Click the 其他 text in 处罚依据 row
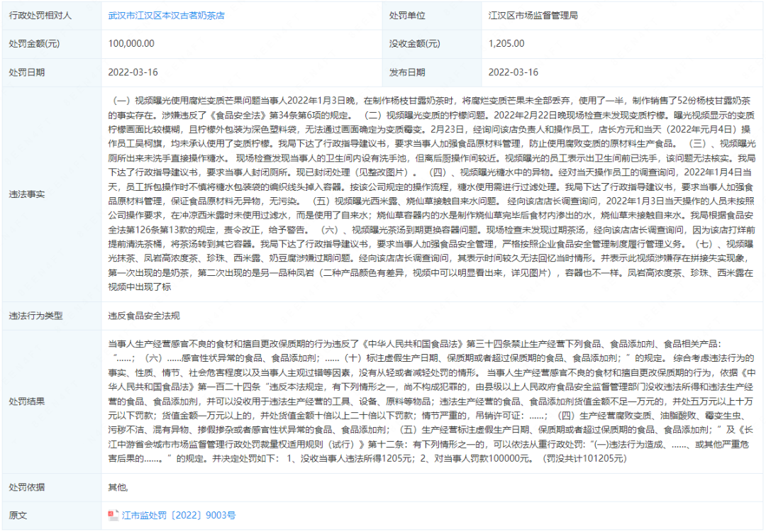The image size is (766, 532). [119, 486]
